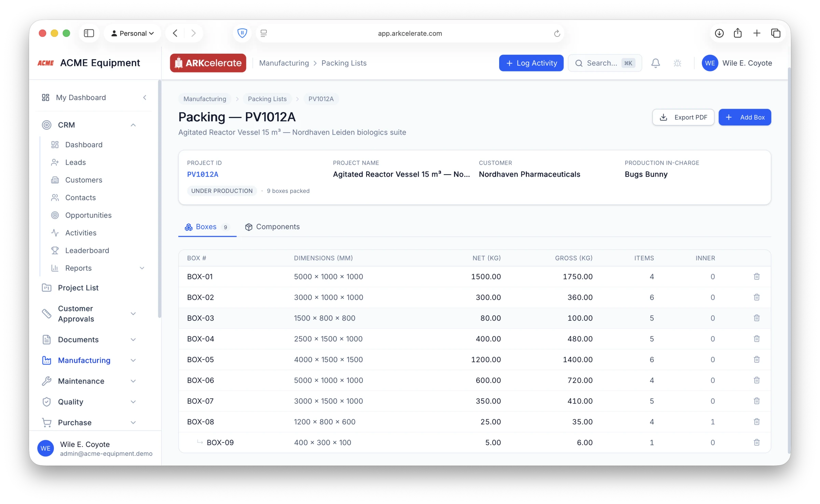The image size is (820, 504).
Task: Go back with browser back arrow
Action: 175,33
